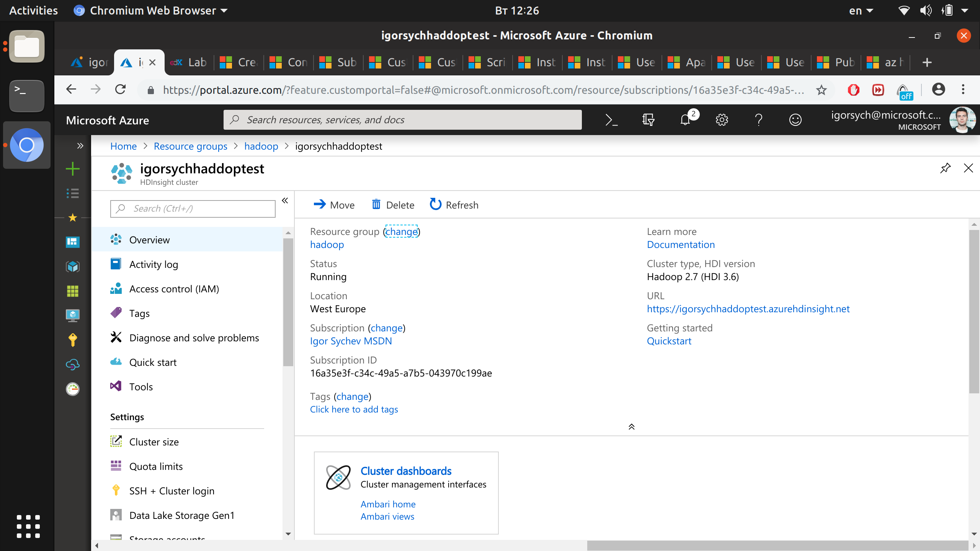Screen dimensions: 980x551
Task: Click the Refresh button on the toolbar
Action: coord(454,205)
